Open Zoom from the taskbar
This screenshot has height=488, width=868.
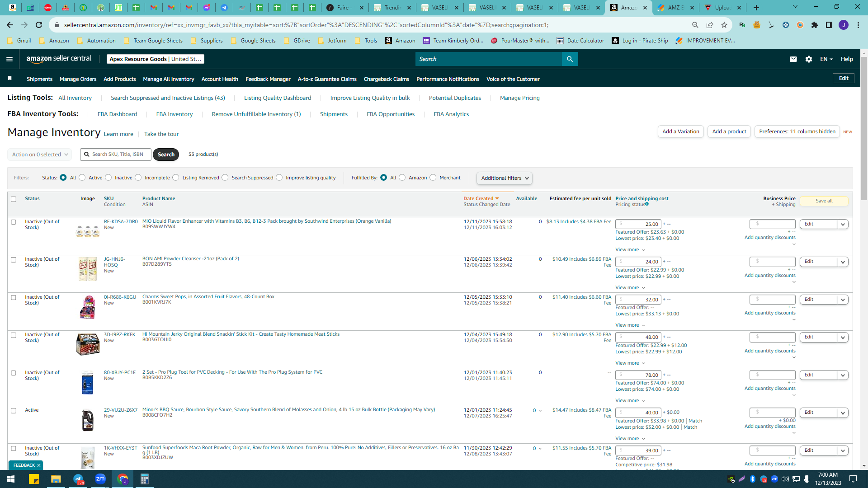(100, 479)
